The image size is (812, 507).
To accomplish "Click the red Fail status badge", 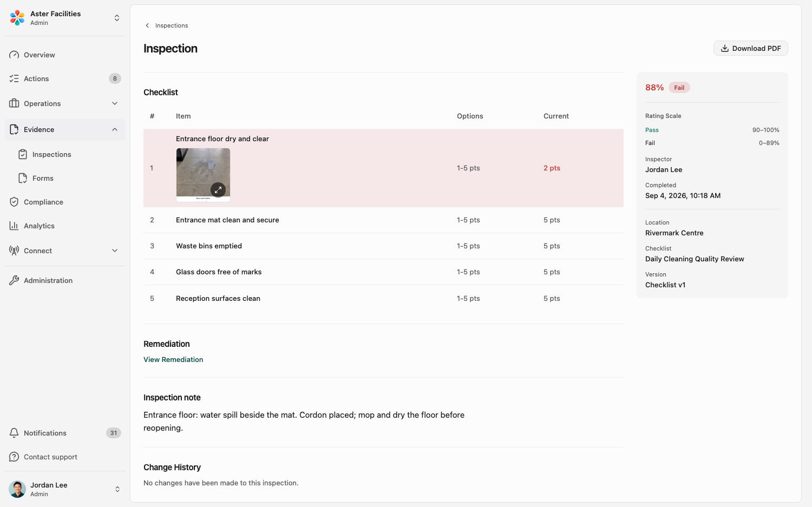I will click(x=679, y=88).
